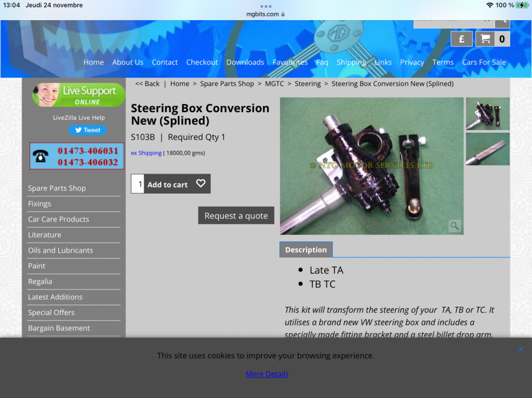Open Live Support online chat banner
Image resolution: width=532 pixels, height=398 pixels.
coord(78,95)
